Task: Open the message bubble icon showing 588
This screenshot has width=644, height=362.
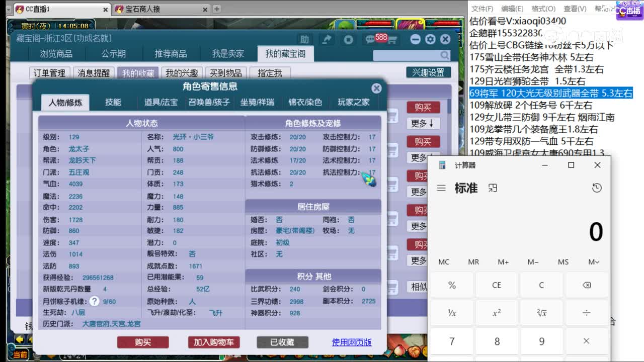Action: (x=371, y=39)
